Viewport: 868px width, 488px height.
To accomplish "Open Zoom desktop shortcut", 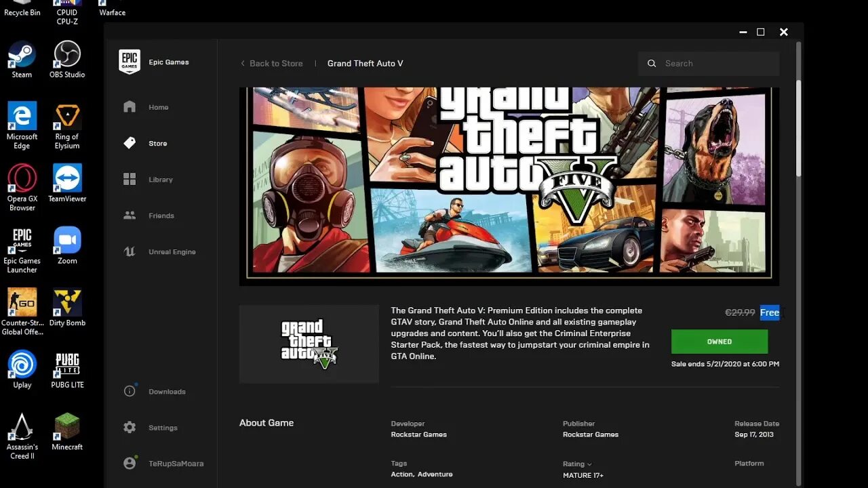I will coord(67,245).
